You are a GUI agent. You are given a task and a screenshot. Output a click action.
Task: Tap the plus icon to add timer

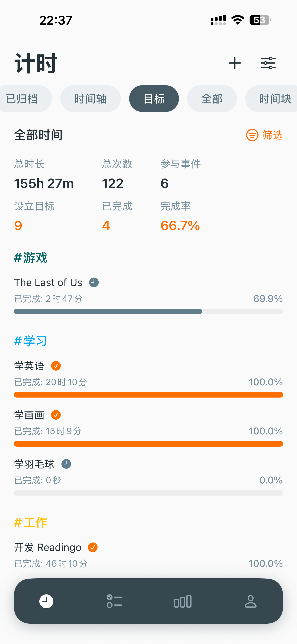coord(235,63)
